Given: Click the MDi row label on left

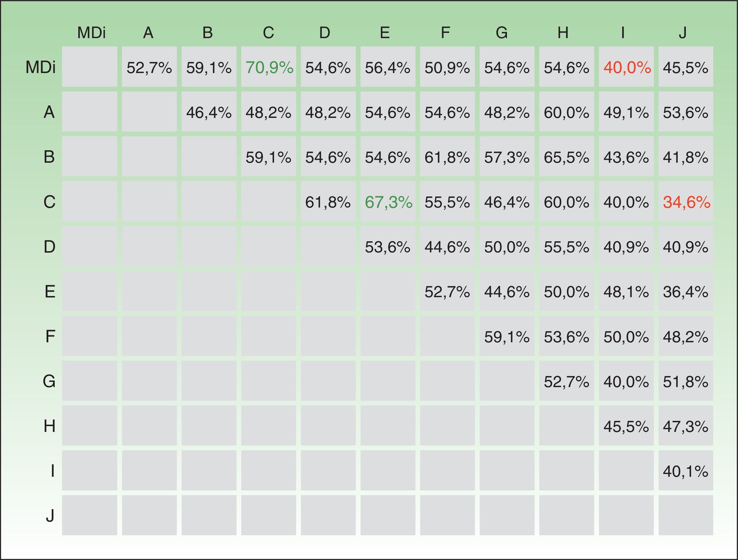Looking at the screenshot, I should [x=40, y=68].
